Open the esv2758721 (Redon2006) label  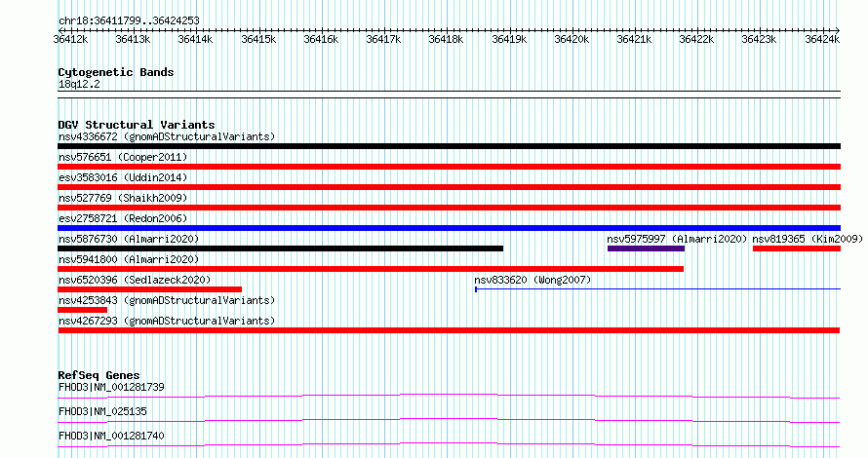[x=123, y=218]
